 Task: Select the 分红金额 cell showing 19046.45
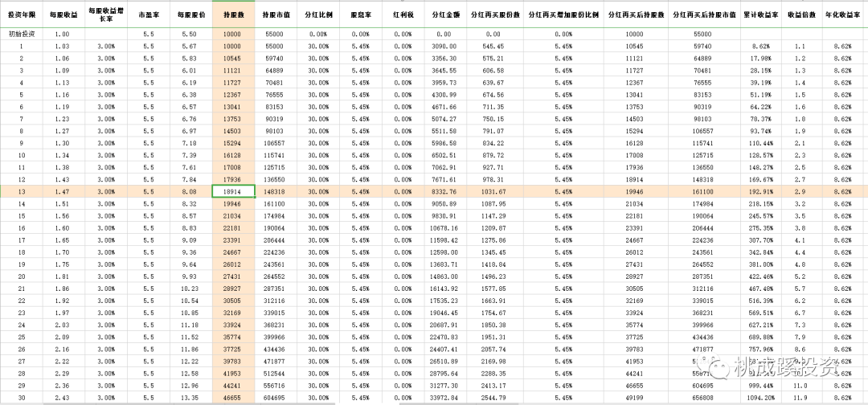point(444,313)
